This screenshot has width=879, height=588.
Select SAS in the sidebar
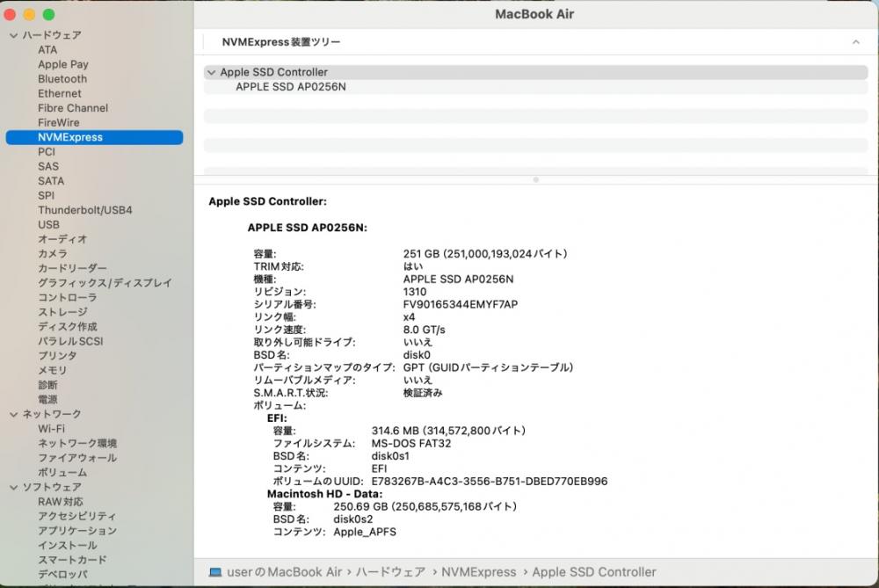click(x=48, y=166)
